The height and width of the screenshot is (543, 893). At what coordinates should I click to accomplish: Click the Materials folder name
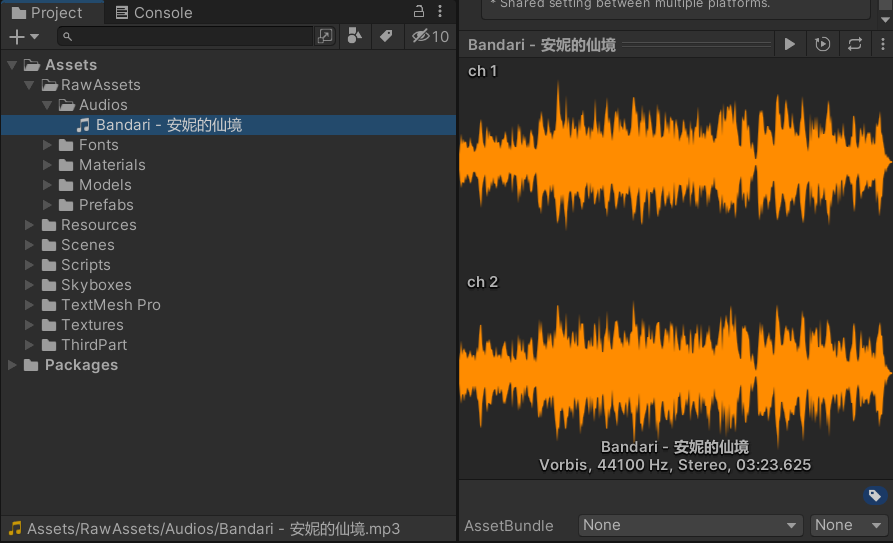tap(112, 165)
